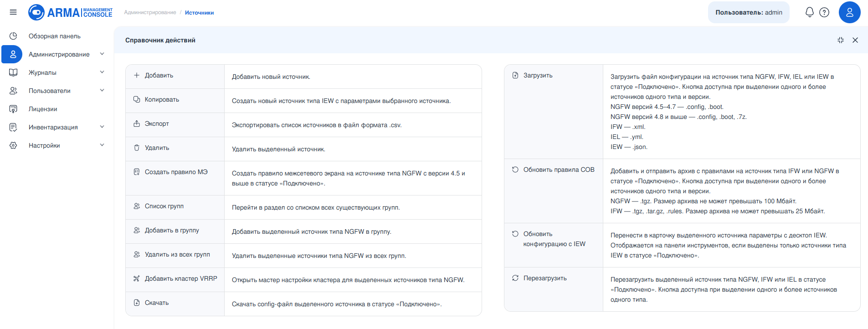Click the Журналы book icon
The image size is (868, 329).
(x=13, y=72)
